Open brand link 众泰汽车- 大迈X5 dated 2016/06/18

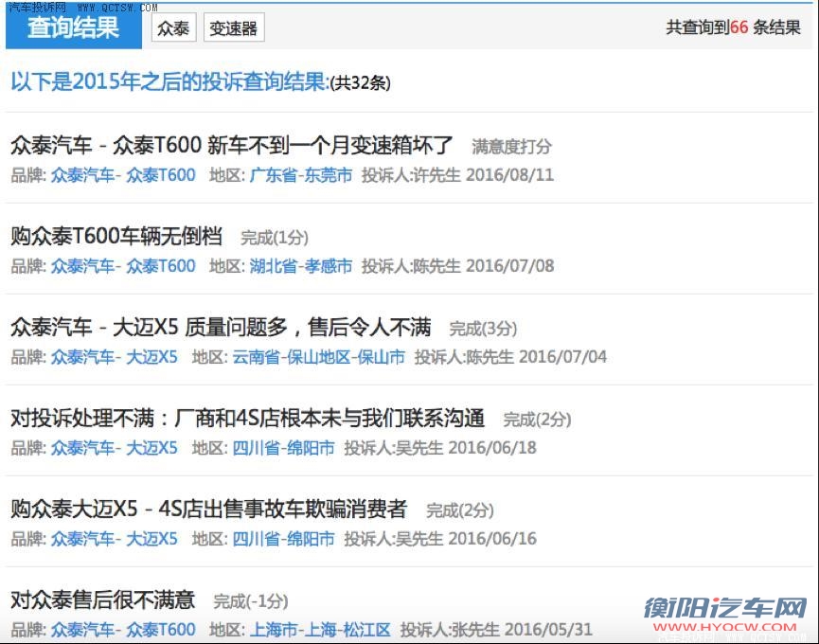coord(115,448)
